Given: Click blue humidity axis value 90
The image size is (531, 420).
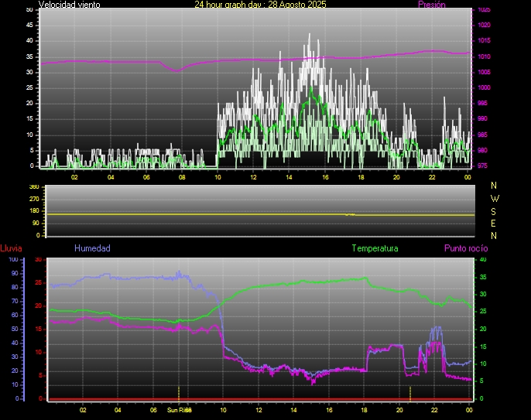Looking at the screenshot, I should 15,273.
